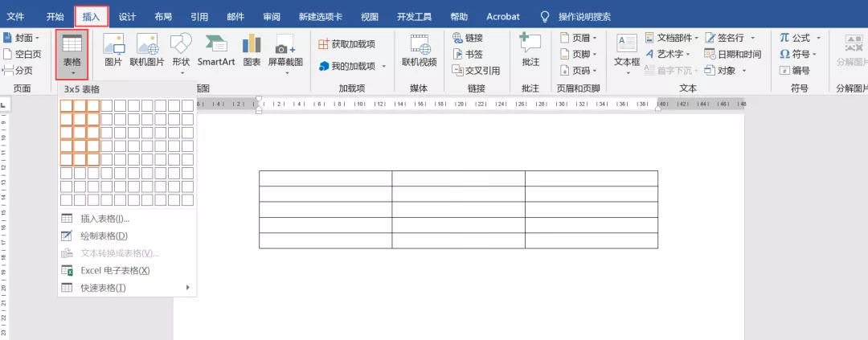Image resolution: width=868 pixels, height=340 pixels.
Task: Insert a 文本框 text box
Action: (627, 54)
